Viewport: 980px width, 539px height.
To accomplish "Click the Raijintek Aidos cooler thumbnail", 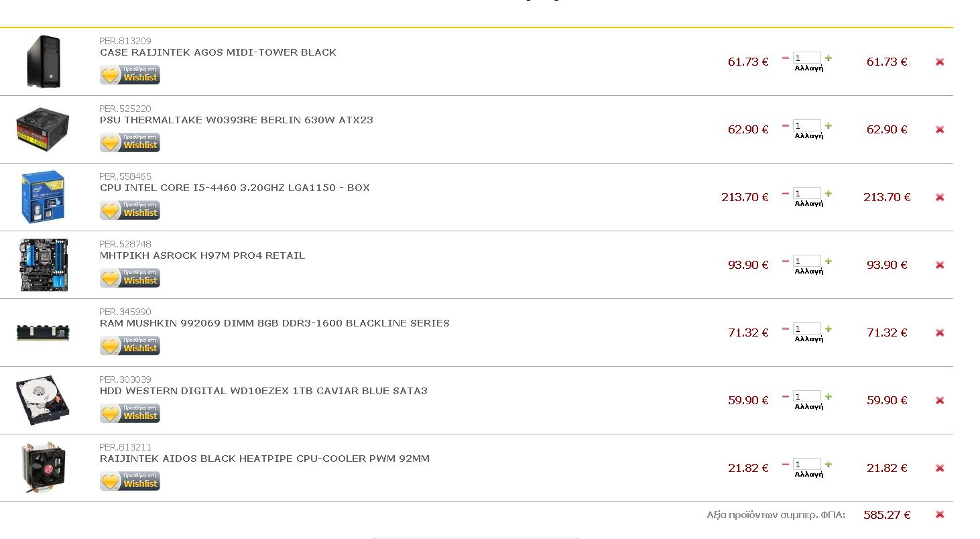I will (44, 468).
